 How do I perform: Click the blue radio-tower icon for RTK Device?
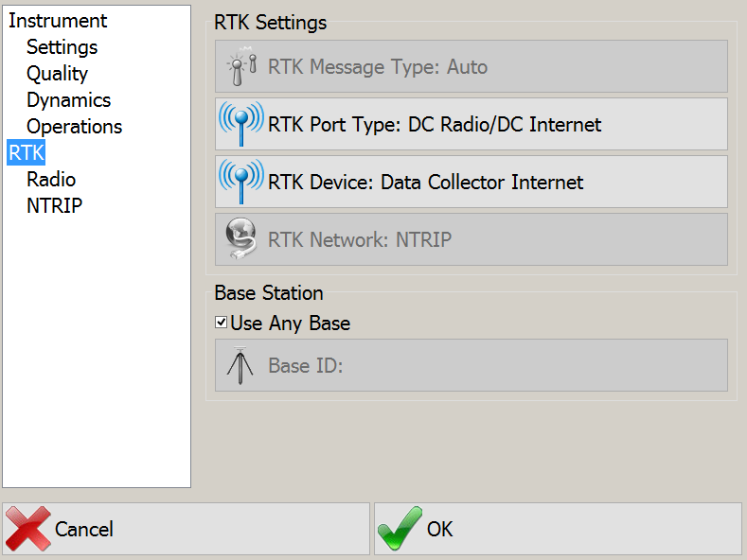(241, 182)
